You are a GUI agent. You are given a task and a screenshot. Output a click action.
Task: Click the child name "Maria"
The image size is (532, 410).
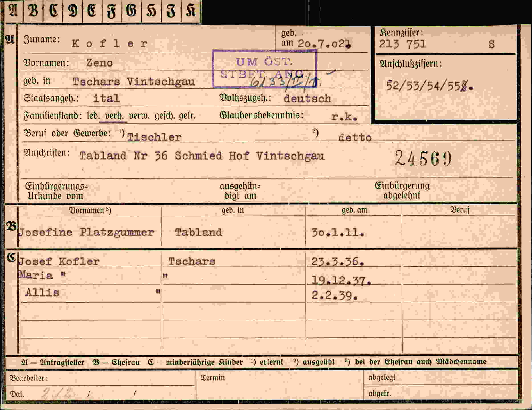pyautogui.click(x=36, y=275)
